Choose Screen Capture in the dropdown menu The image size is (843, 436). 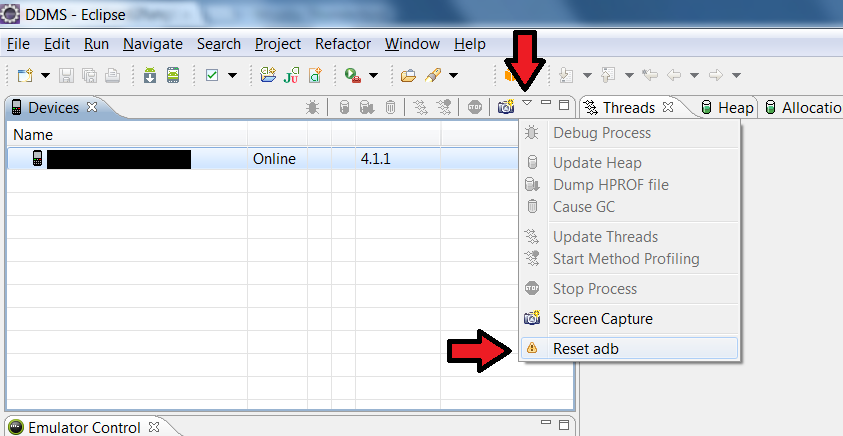point(602,319)
